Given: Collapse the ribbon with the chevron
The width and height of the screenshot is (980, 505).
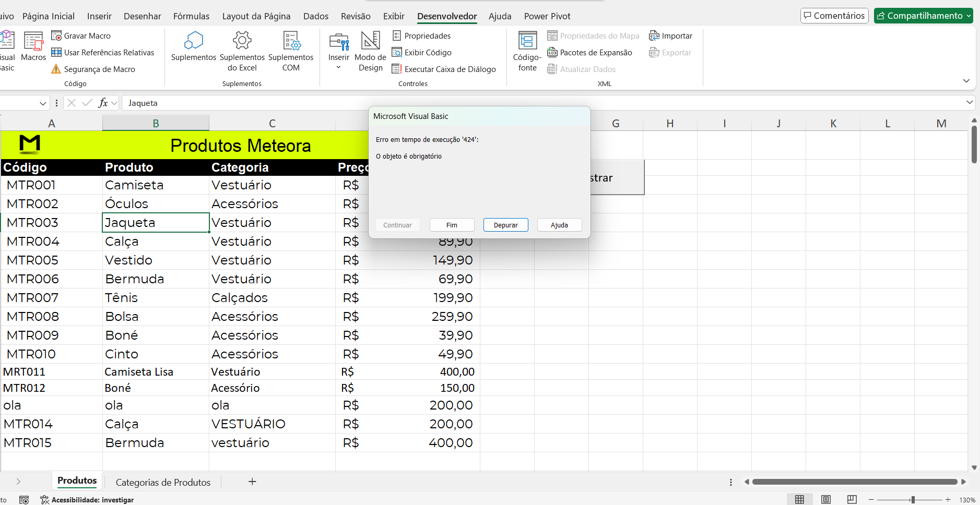Looking at the screenshot, I should tap(966, 81).
